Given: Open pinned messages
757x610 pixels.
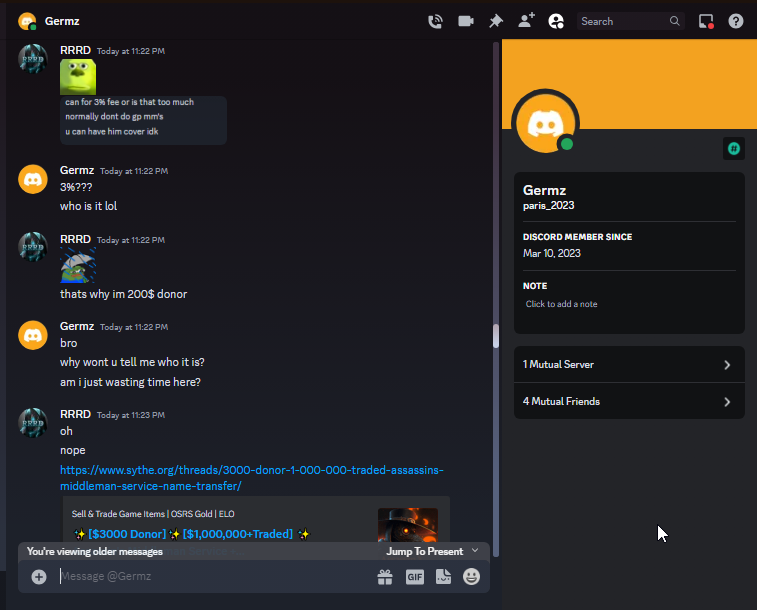Looking at the screenshot, I should click(x=496, y=21).
